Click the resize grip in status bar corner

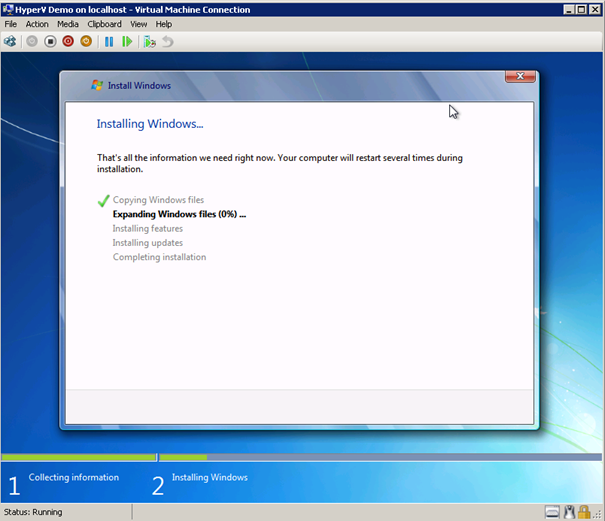(599, 515)
